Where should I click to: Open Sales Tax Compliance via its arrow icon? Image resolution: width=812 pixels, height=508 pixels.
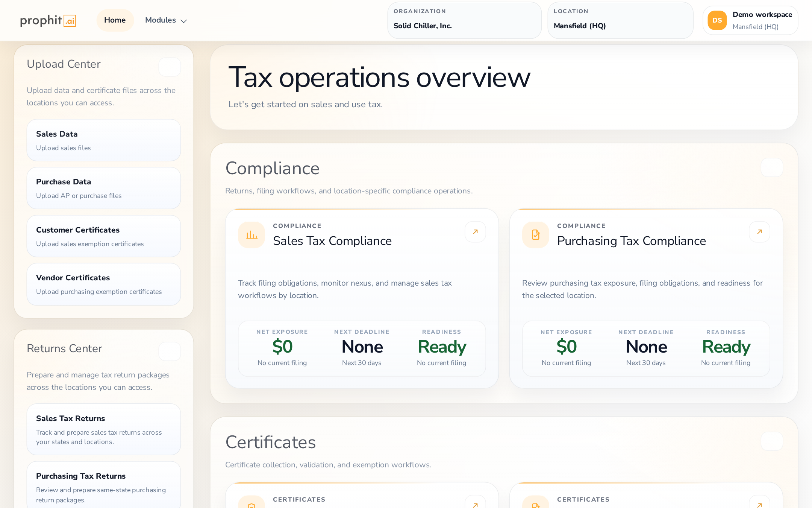pos(475,232)
